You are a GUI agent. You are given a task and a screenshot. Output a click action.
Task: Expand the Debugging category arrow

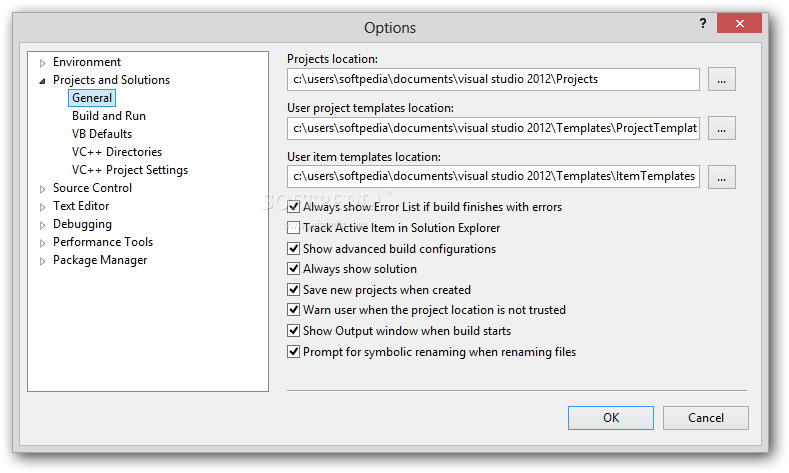43,225
